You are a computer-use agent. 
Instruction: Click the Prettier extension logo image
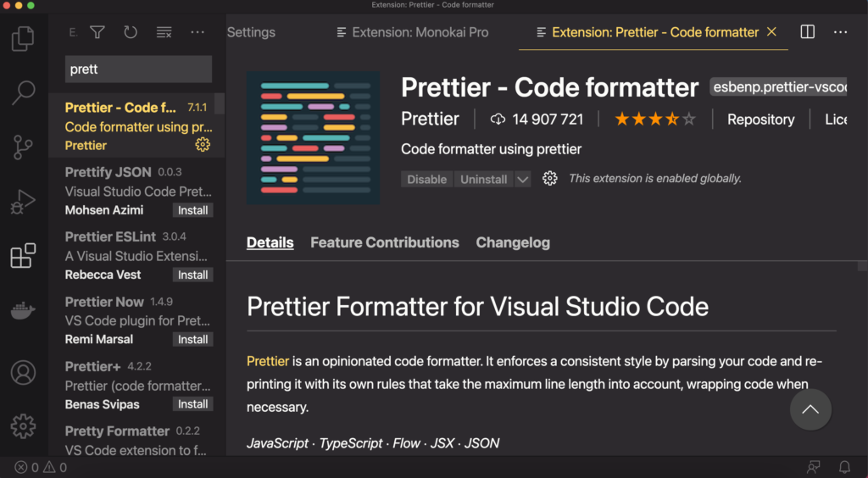click(x=314, y=138)
